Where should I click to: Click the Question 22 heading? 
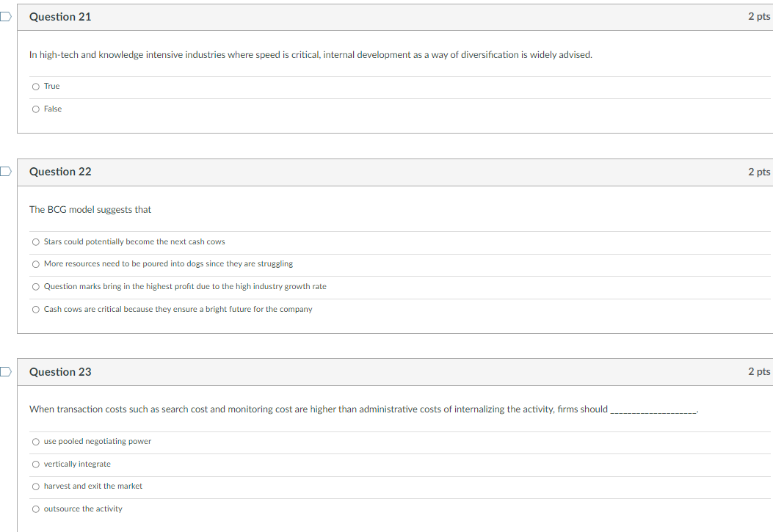[60, 172]
